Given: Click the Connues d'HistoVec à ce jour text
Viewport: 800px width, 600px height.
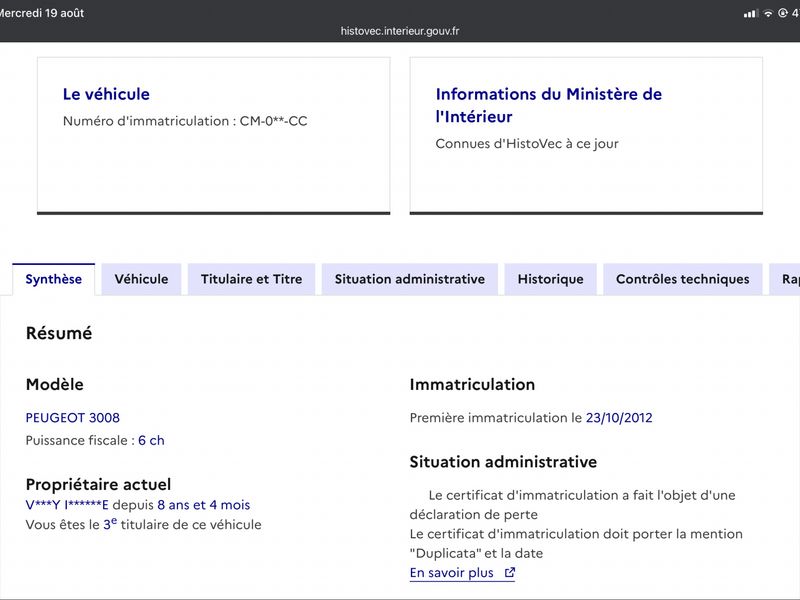Looking at the screenshot, I should pos(527,144).
